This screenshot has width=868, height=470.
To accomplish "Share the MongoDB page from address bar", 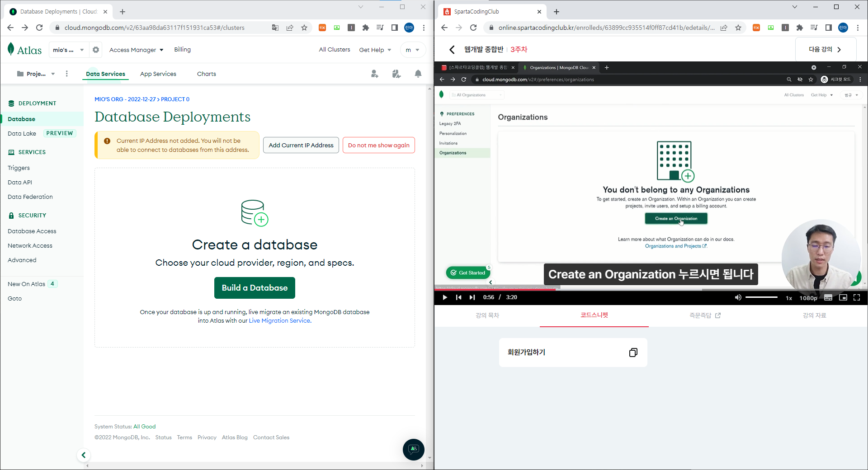I will pos(290,28).
